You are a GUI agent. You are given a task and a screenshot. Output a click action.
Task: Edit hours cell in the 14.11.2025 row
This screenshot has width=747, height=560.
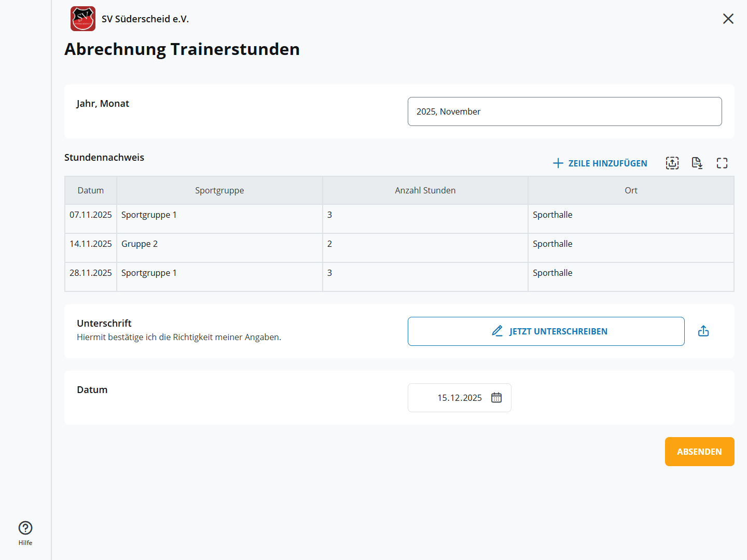click(x=425, y=244)
